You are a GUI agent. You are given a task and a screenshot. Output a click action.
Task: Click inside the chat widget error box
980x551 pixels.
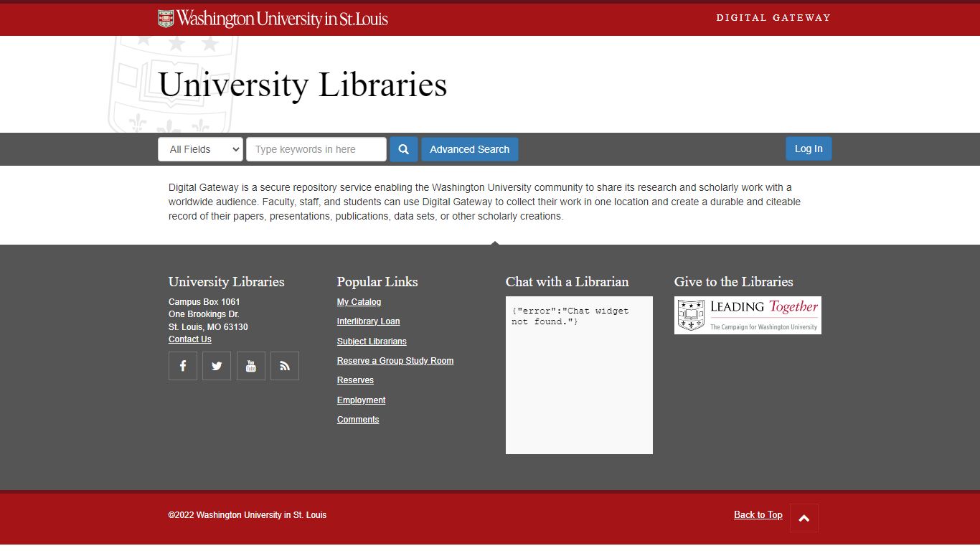click(x=579, y=375)
